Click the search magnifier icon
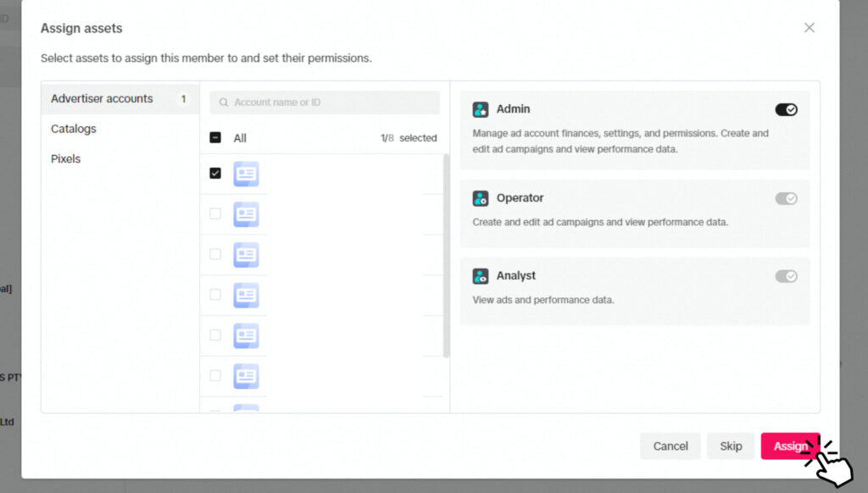The height and width of the screenshot is (493, 868). tap(224, 102)
